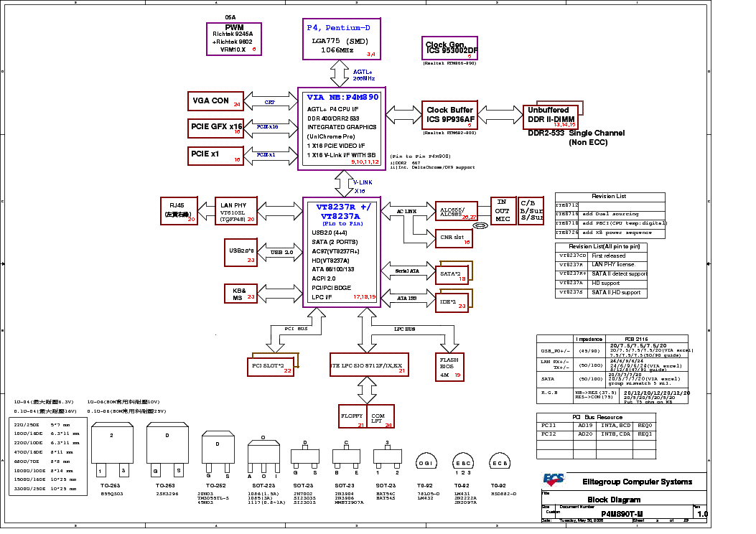Image resolution: width=756 pixels, height=534 pixels.
Task: Click the P4, Pentium-D LGA775 CPU block
Action: [x=341, y=39]
